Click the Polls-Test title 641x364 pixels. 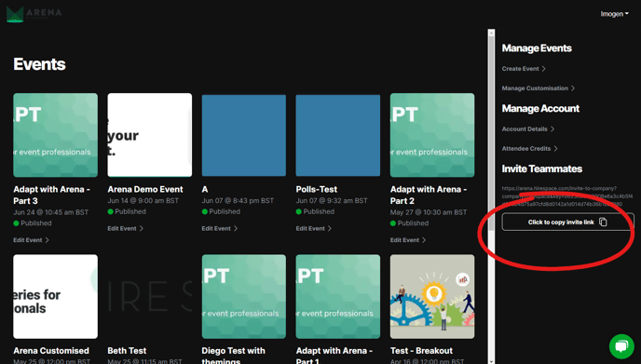click(x=317, y=189)
